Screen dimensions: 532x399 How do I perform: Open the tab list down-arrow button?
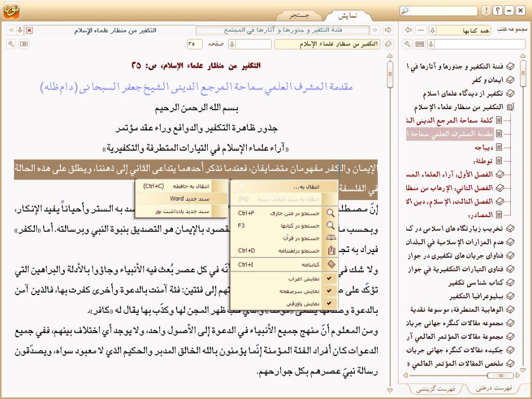click(20, 30)
